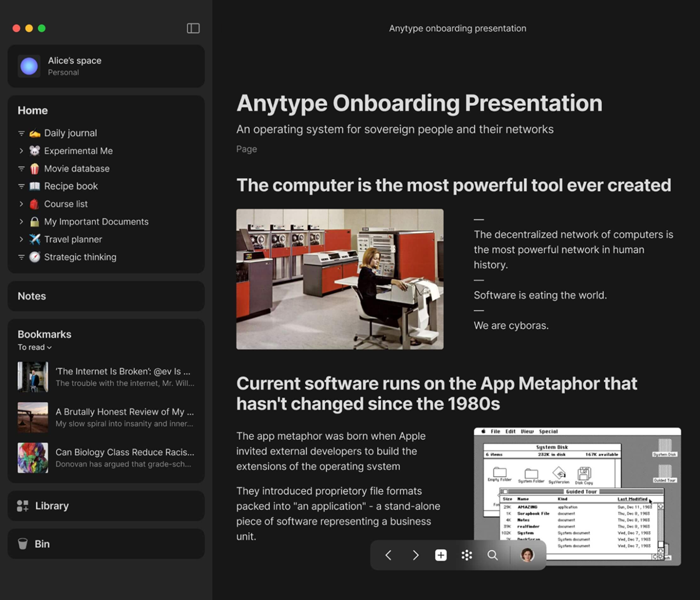Image resolution: width=700 pixels, height=600 pixels.
Task: Toggle the sidebar panel icon
Action: click(x=193, y=28)
